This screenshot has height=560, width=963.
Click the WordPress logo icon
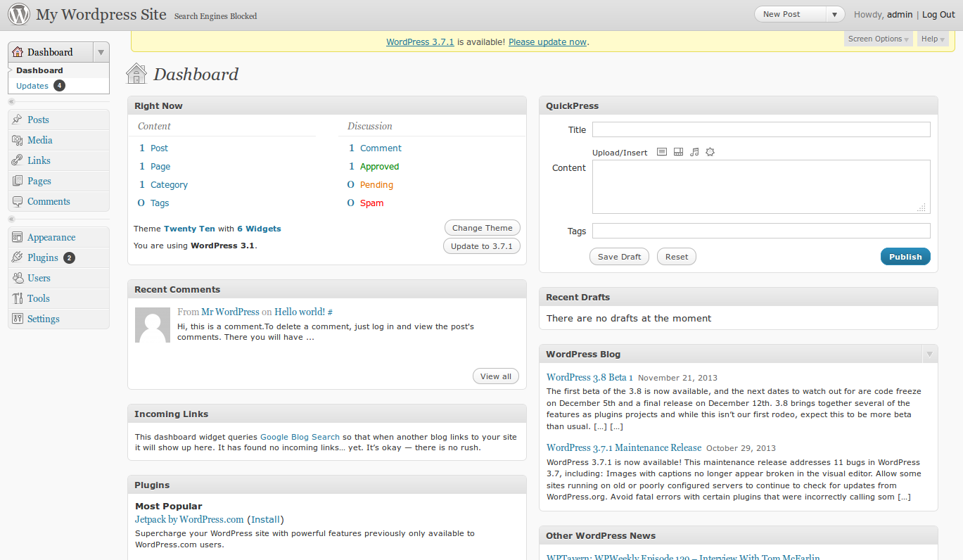point(19,14)
